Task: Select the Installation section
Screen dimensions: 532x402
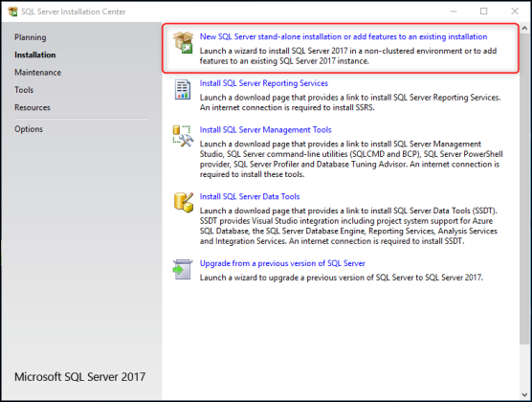Action: (x=35, y=55)
